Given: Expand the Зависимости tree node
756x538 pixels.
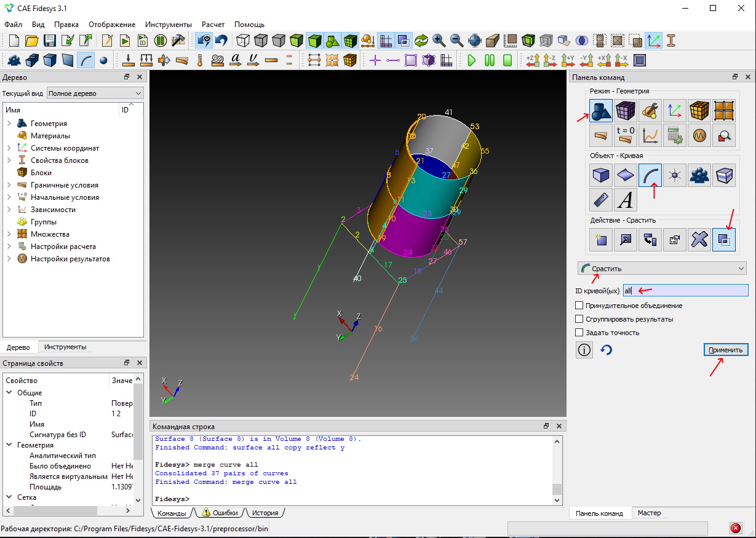Looking at the screenshot, I should [x=9, y=210].
